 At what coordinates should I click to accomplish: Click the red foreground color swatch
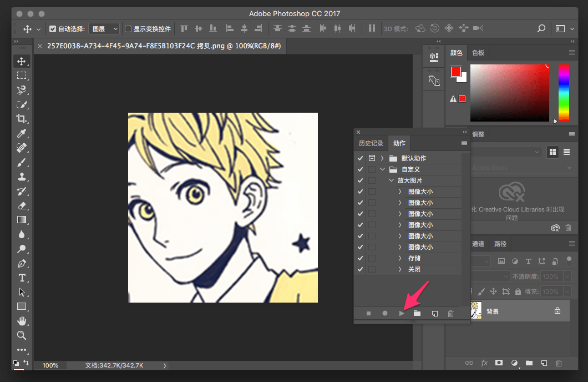(x=455, y=72)
